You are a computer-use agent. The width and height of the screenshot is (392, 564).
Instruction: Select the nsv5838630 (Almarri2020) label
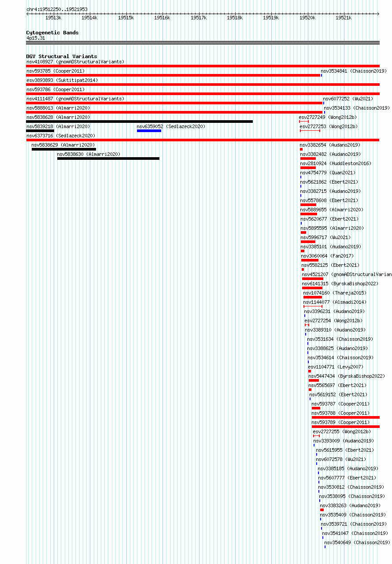[x=89, y=154]
